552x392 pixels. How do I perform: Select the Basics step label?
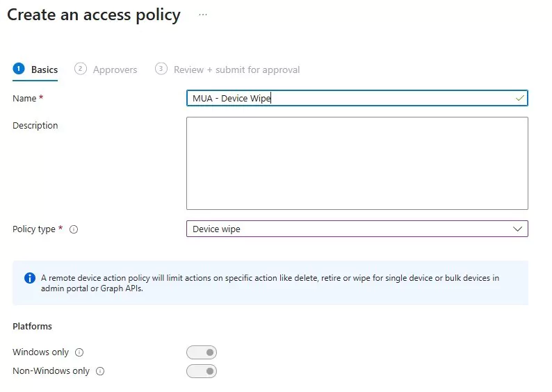(x=44, y=70)
